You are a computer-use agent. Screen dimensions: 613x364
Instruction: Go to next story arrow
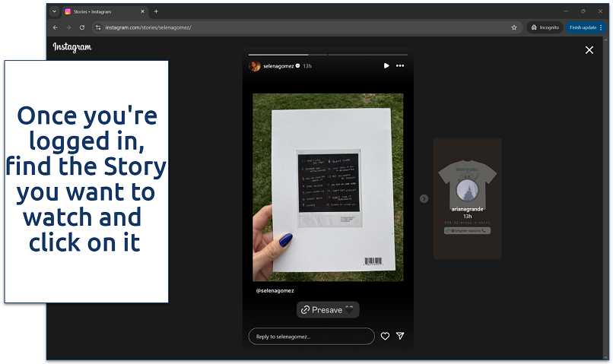pyautogui.click(x=424, y=199)
